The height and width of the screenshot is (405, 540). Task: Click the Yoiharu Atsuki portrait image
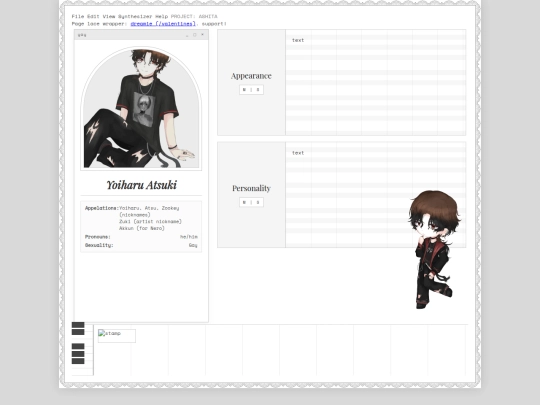tap(141, 108)
